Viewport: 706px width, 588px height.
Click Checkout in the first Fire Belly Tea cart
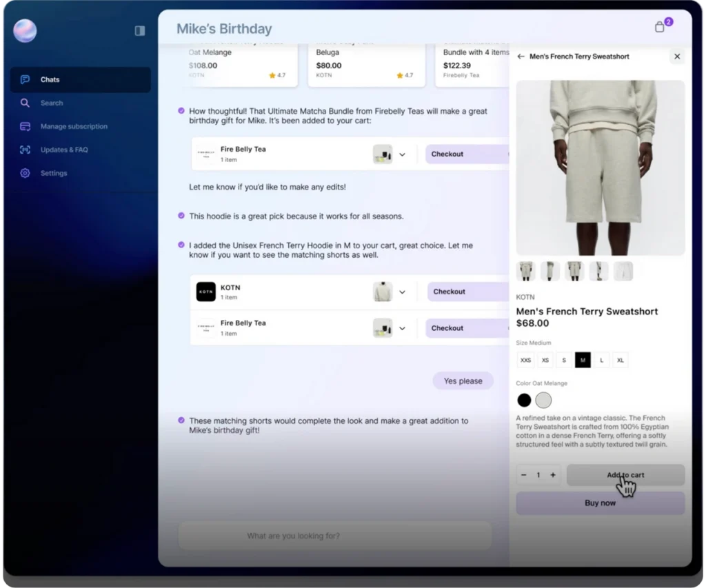(467, 154)
